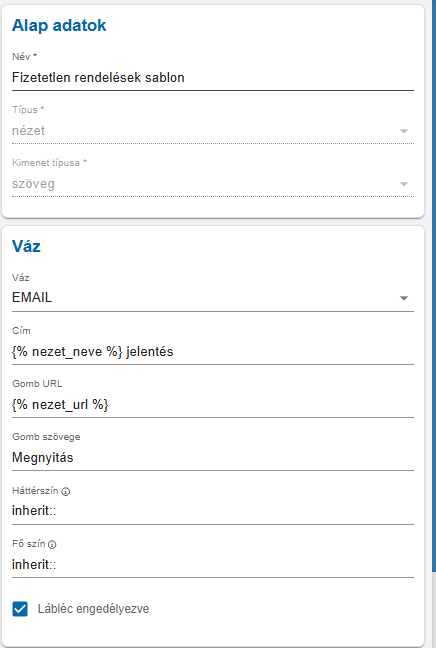Select the EMAIL value in Váz combo
This screenshot has height=648, width=436.
tap(32, 298)
